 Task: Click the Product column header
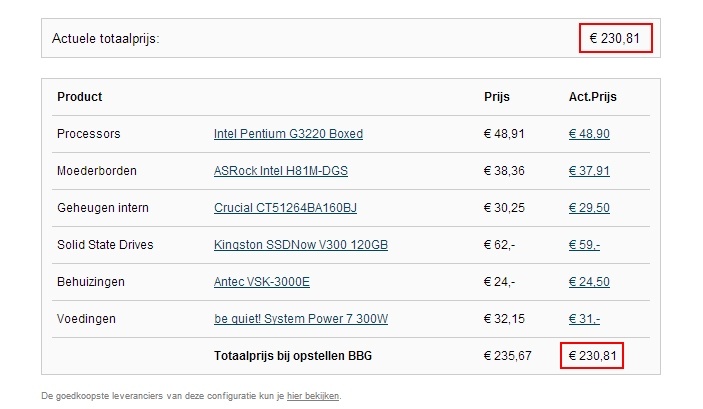coord(80,97)
